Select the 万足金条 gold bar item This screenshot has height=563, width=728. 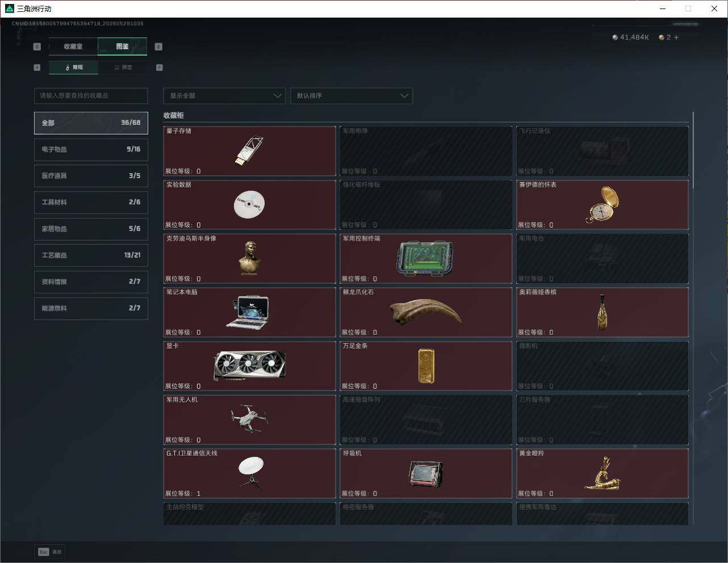tap(426, 366)
